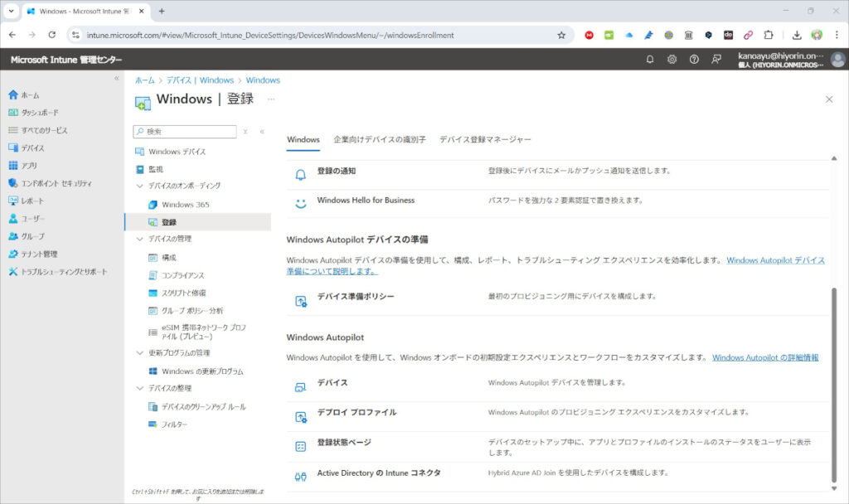Reload the page with the refresh icon
The width and height of the screenshot is (849, 504).
point(52,35)
